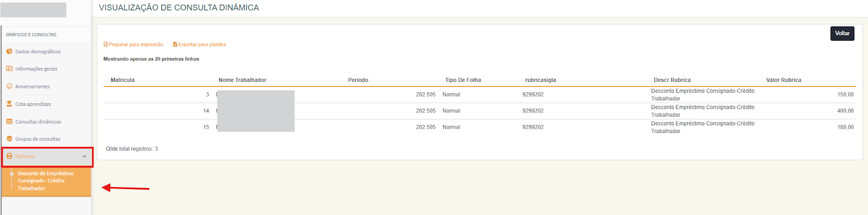
Task: Click the Nome Trabalhador column header
Action: (x=242, y=80)
